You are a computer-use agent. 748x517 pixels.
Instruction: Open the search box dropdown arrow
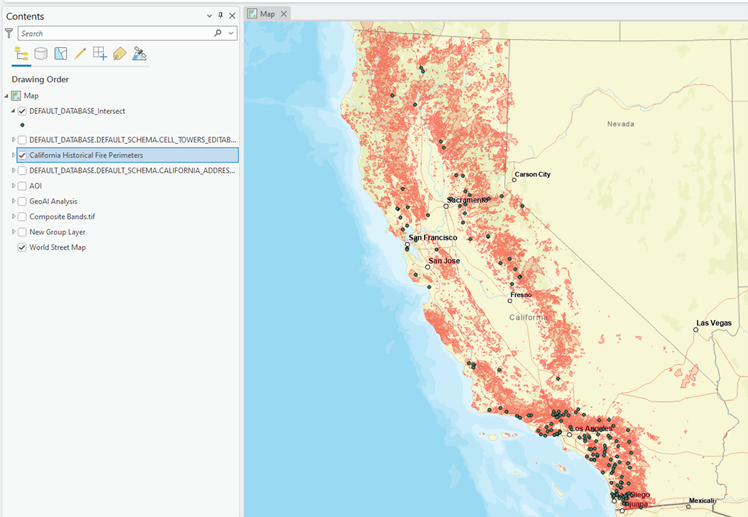point(231,33)
